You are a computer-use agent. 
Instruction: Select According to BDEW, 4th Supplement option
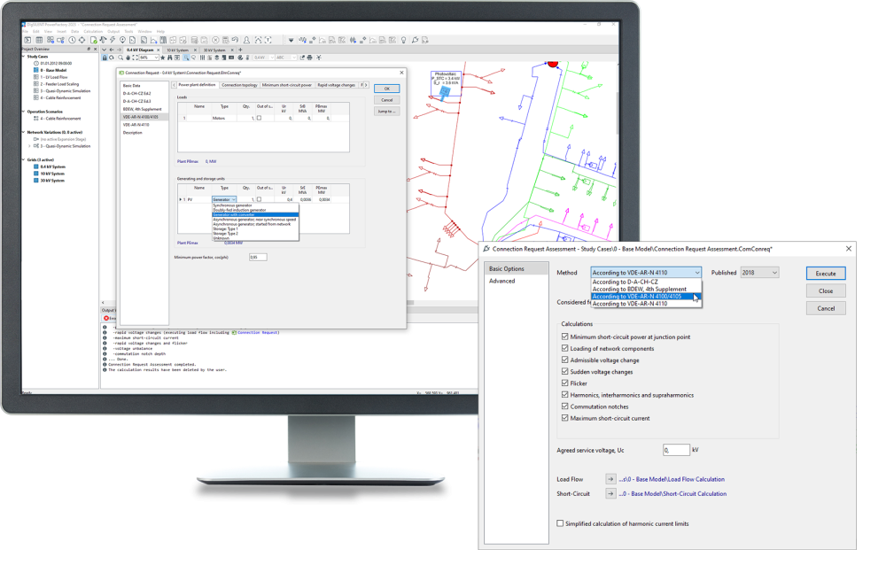tap(646, 289)
